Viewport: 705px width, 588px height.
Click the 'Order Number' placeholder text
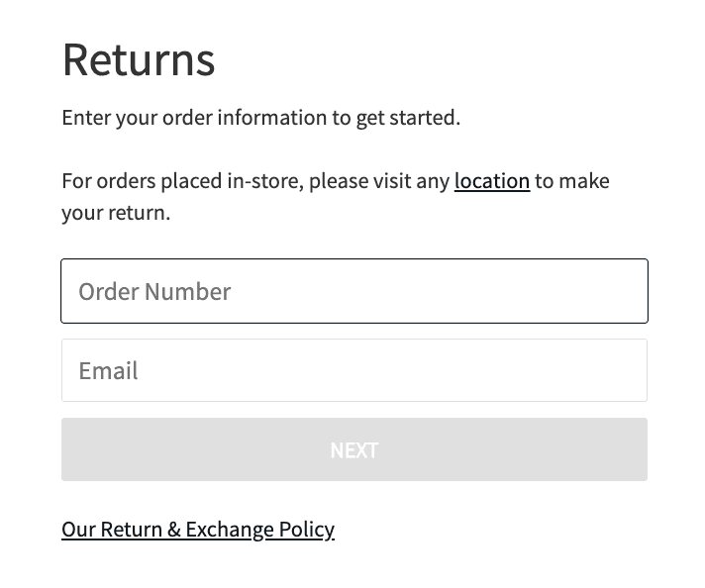click(154, 291)
